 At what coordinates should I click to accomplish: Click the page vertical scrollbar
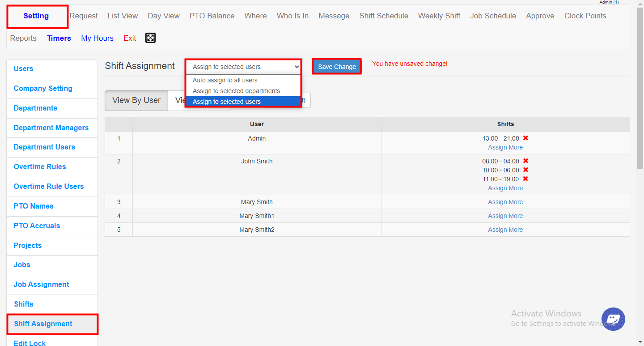[640, 90]
